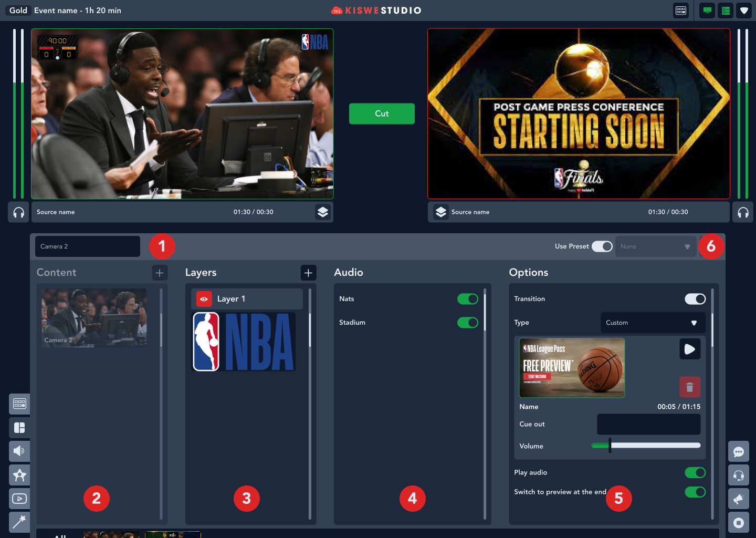Add a new layer with Layers plus button

(x=308, y=273)
